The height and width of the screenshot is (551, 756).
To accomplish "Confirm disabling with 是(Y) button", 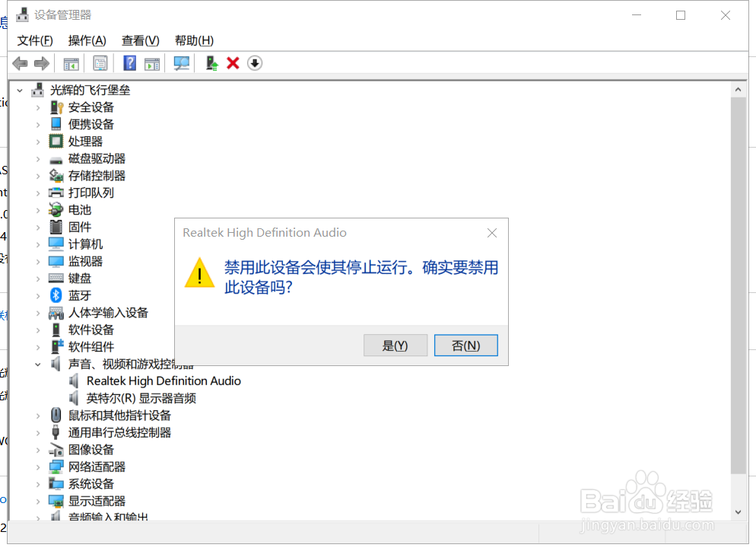I will (395, 346).
